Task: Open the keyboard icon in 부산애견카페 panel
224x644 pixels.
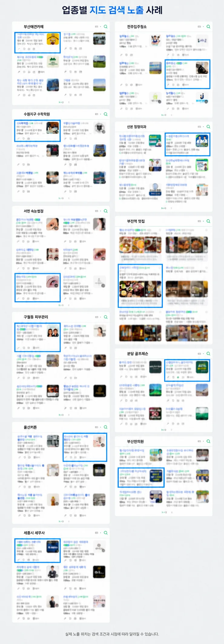Action: [97, 27]
